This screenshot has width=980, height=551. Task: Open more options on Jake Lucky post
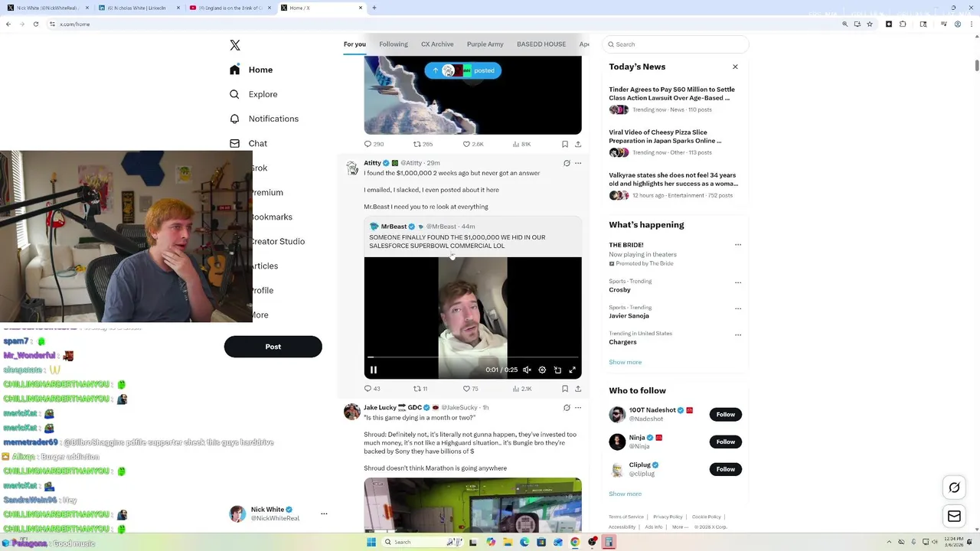coord(578,408)
